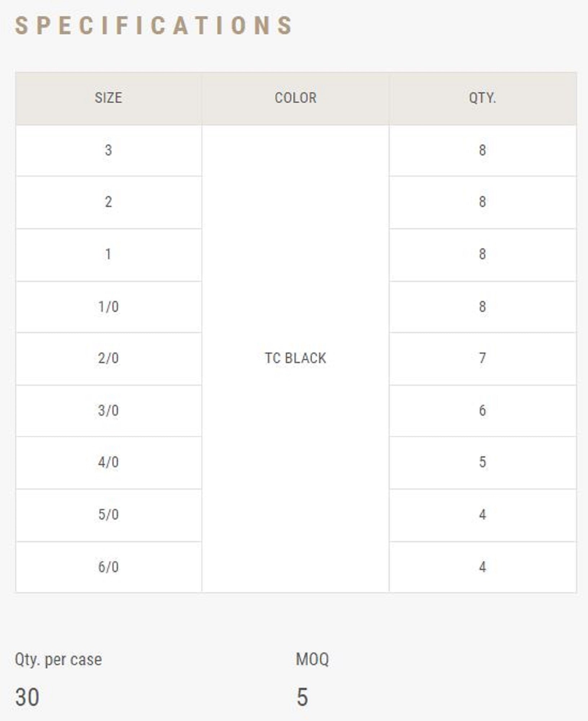The image size is (588, 721).
Task: Select the size 2 cell
Action: click(x=108, y=202)
